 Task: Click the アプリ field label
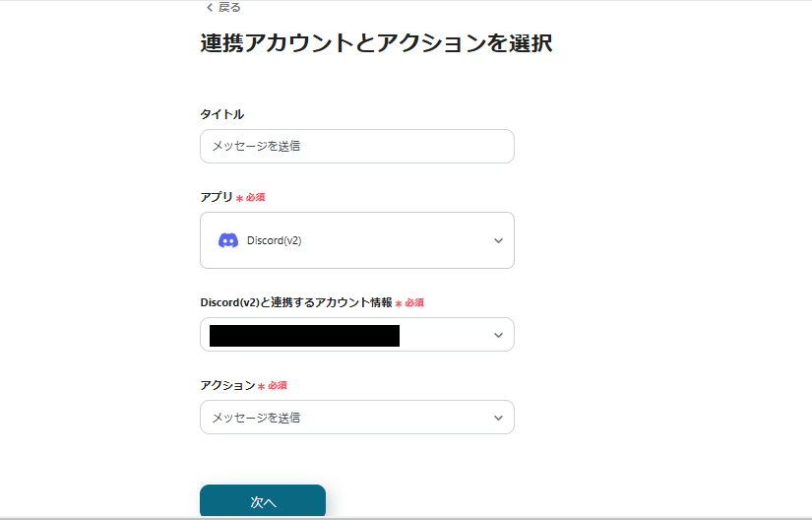coord(217,197)
